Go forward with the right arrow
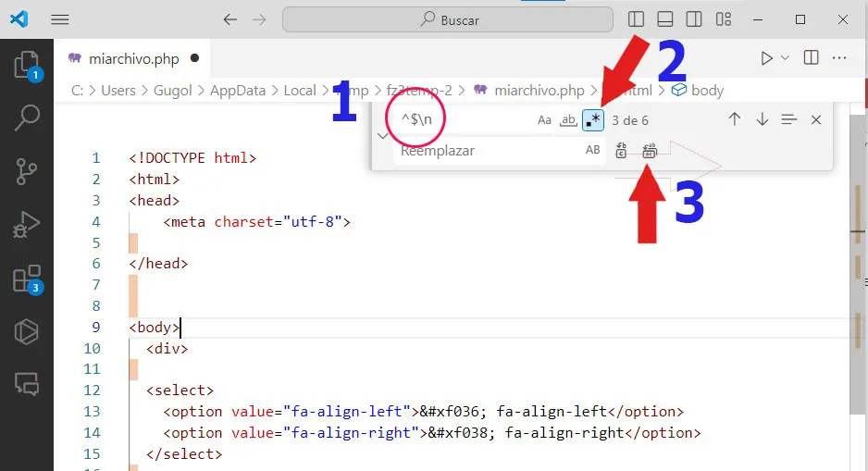 [259, 20]
